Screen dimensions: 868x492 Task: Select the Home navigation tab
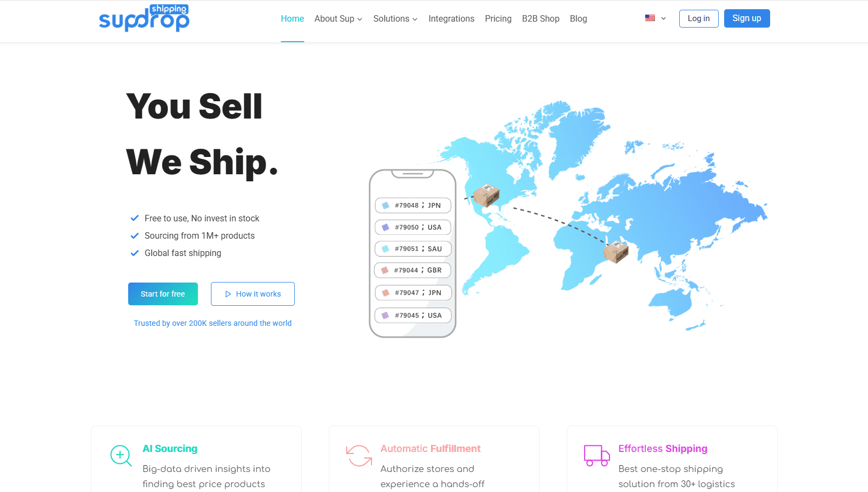pos(292,18)
